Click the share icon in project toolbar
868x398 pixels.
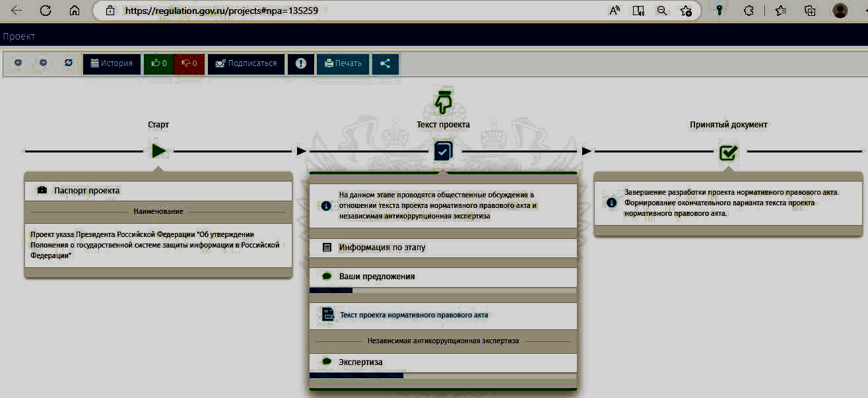pos(385,64)
